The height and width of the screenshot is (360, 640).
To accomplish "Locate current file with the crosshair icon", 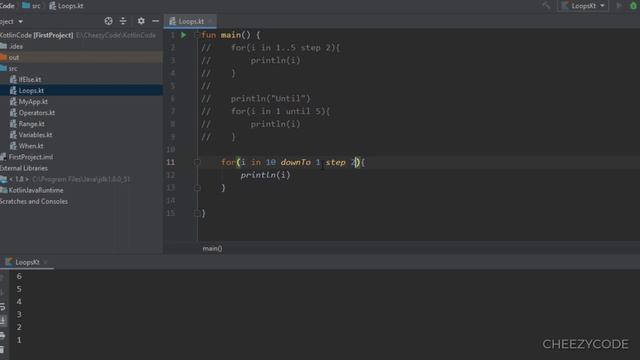I will click(x=108, y=21).
